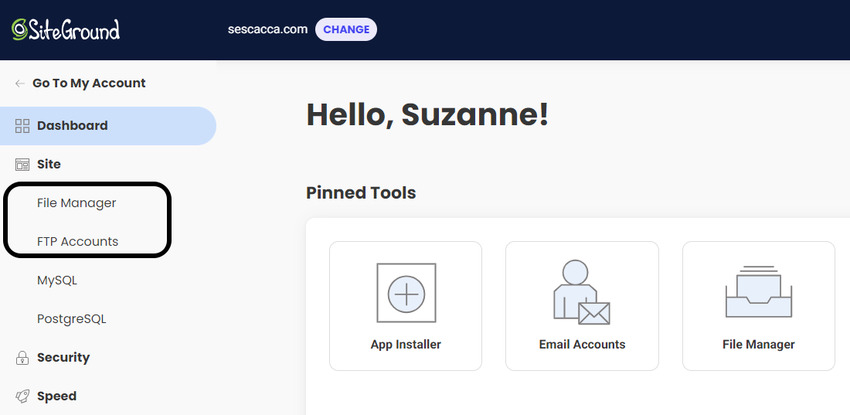Screen dimensions: 850x415
Task: Open MySQL under the Site section
Action: point(57,280)
